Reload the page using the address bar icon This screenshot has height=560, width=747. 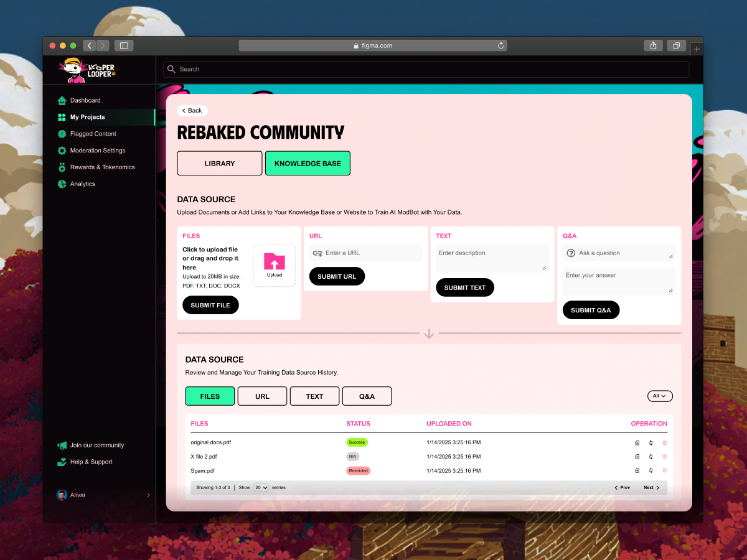click(x=500, y=45)
